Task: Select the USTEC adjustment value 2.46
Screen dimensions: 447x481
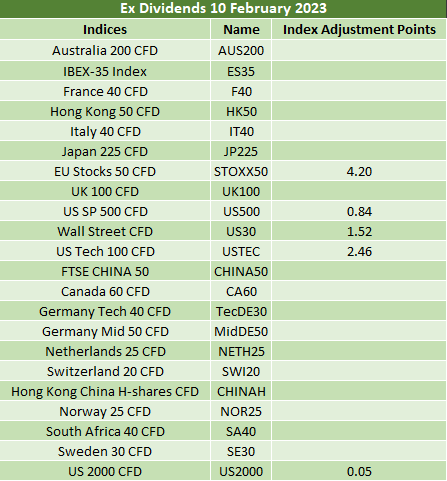Action: [x=359, y=251]
